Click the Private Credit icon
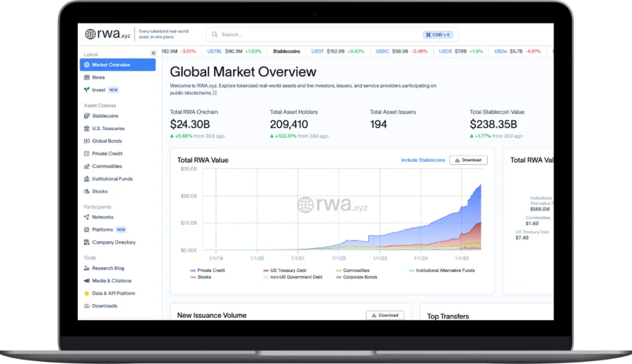The width and height of the screenshot is (632, 364). click(x=86, y=154)
